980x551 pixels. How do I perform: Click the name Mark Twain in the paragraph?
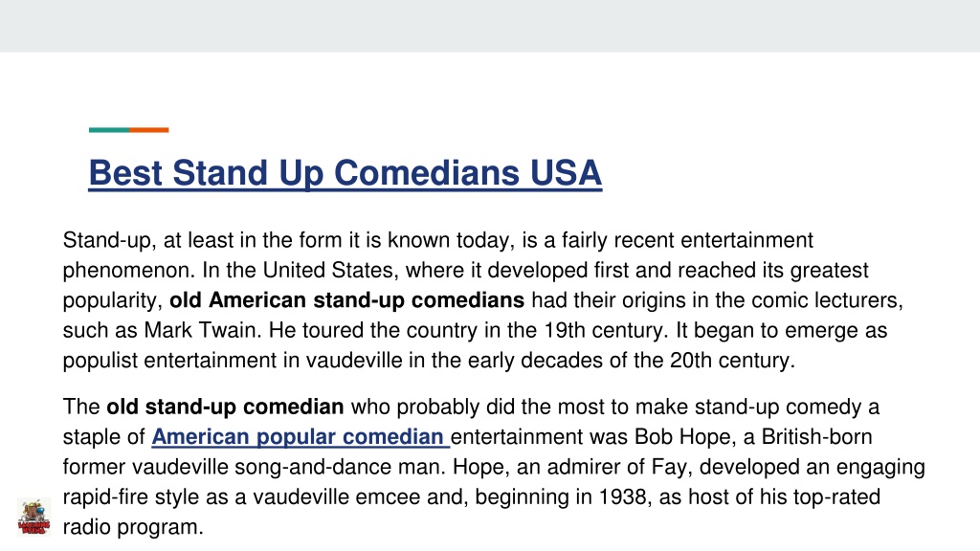tap(201, 330)
